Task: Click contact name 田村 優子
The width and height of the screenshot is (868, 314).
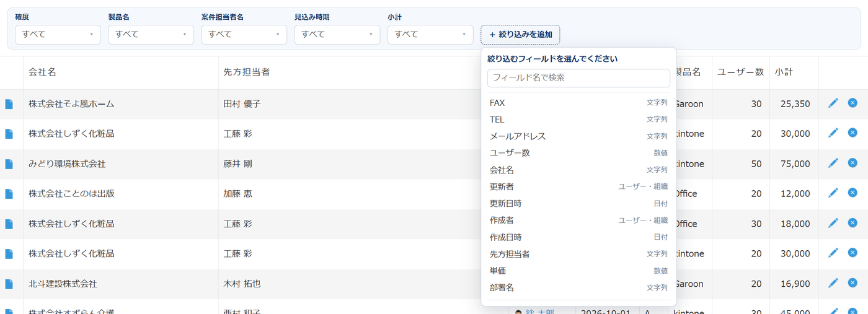Action: click(242, 104)
